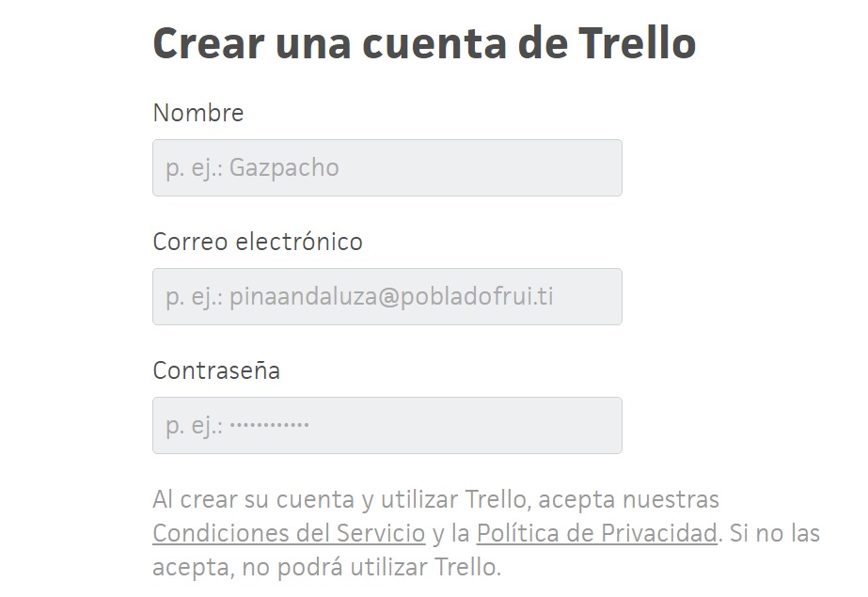Click "p. ej.:" prefix in Nombre field
Screen dimensions: 868x597
194,168
